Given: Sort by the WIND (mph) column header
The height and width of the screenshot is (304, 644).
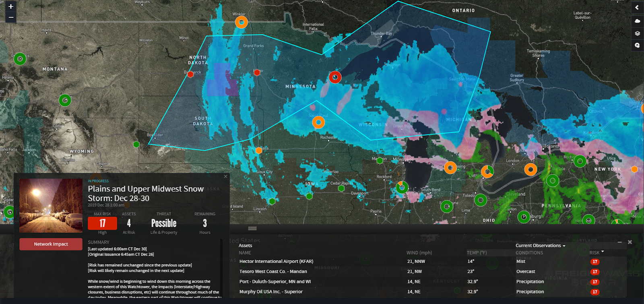Looking at the screenshot, I should coord(419,253).
